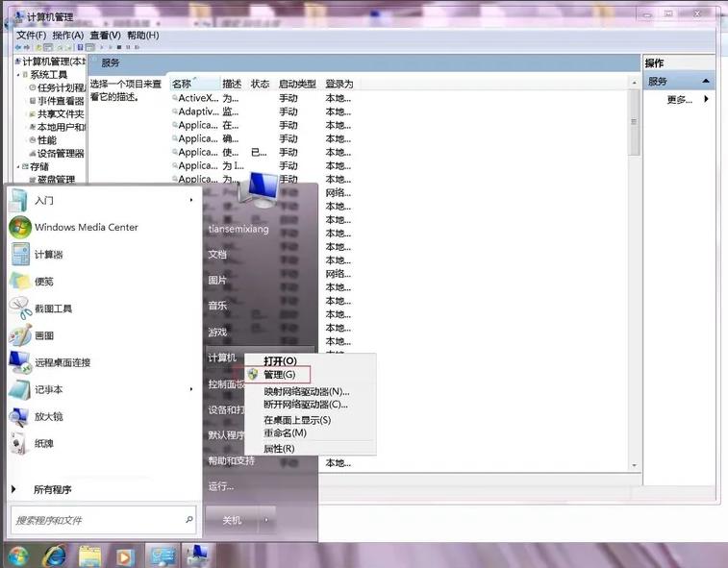Viewport: 728px width, 568px height.
Task: Collapse the 存储 tree node
Action: 18,166
